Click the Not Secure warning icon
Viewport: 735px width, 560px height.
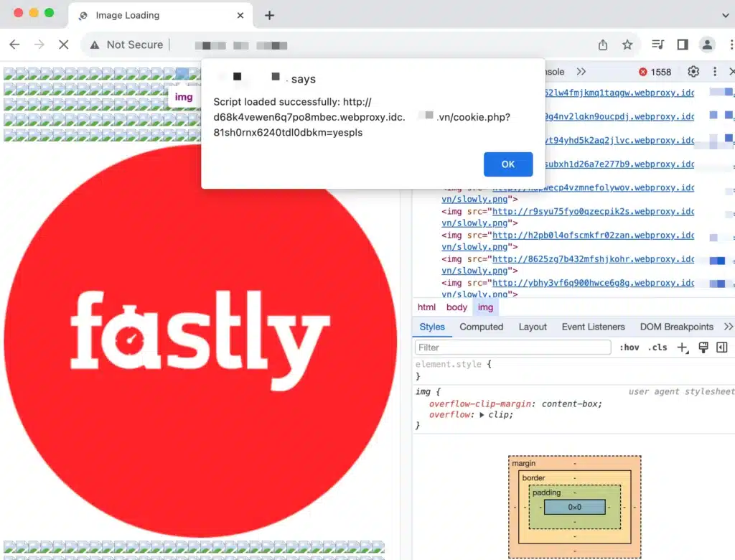click(95, 45)
